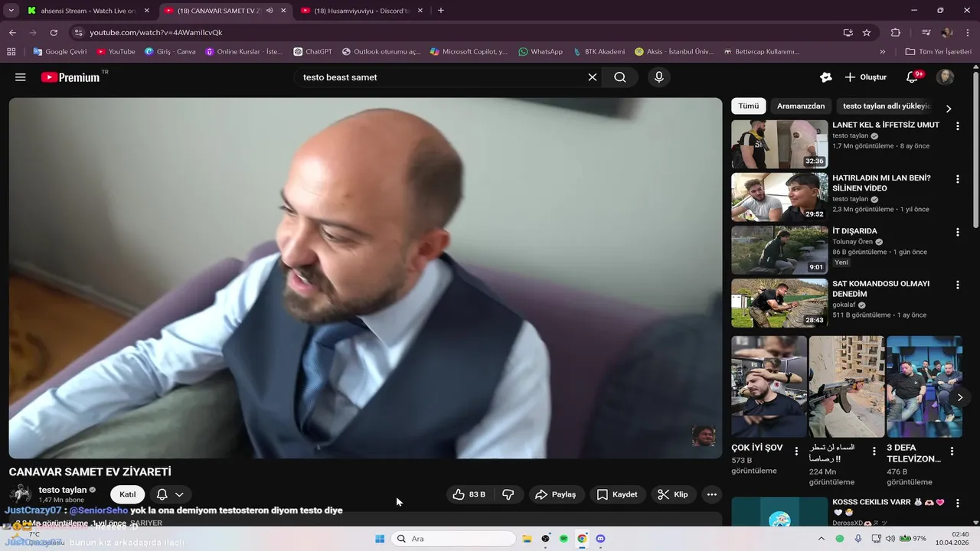Open Windows Start menu
Image resolution: width=980 pixels, height=551 pixels.
380,539
